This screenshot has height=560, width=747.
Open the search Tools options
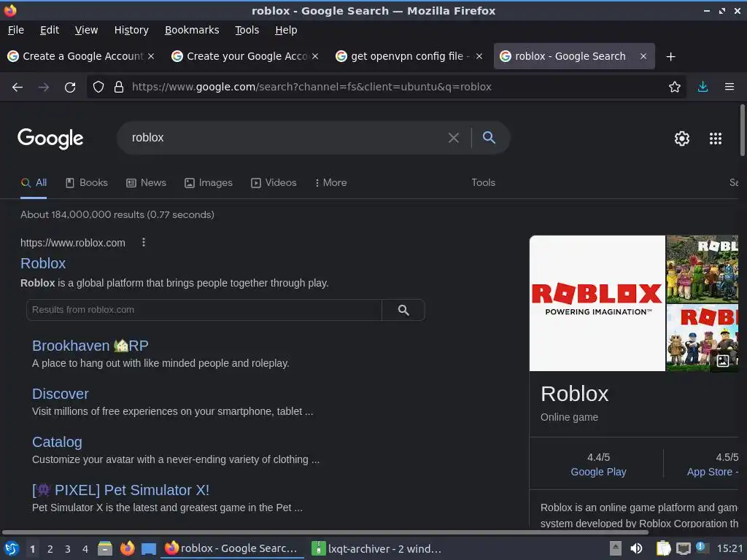point(483,183)
